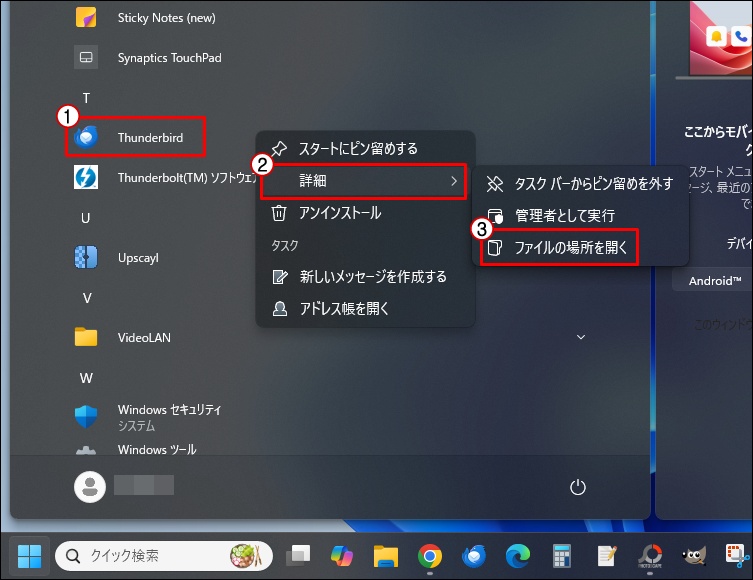Select スタートにピン留めする in context menu
753x580 pixels.
coord(365,148)
